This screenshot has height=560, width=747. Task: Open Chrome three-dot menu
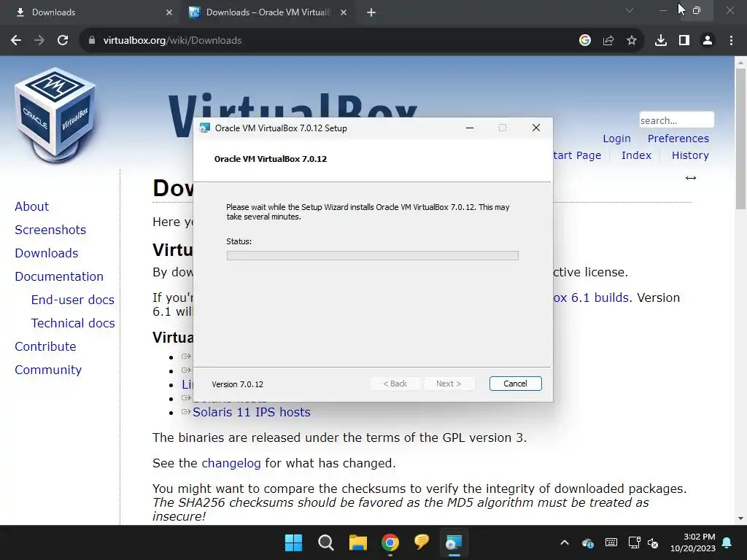(x=731, y=41)
